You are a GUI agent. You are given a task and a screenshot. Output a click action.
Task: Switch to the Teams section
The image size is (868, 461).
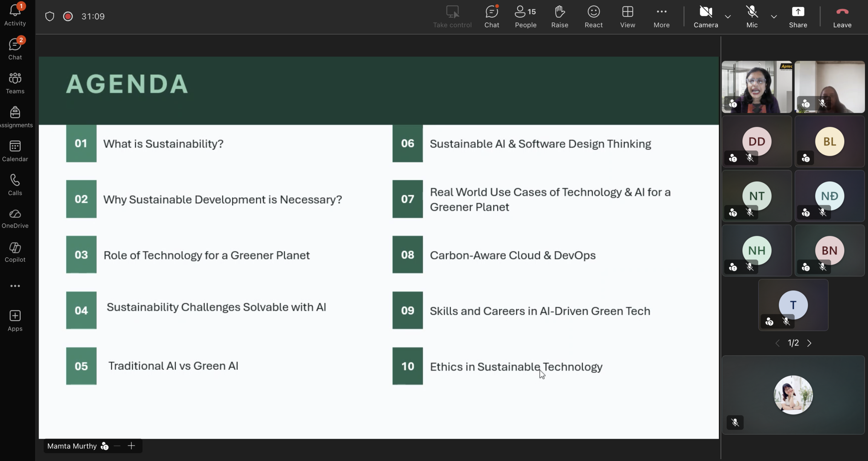[15, 83]
